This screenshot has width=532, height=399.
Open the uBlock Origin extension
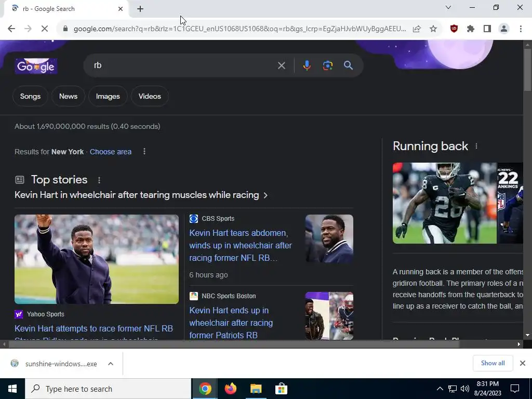pyautogui.click(x=454, y=29)
